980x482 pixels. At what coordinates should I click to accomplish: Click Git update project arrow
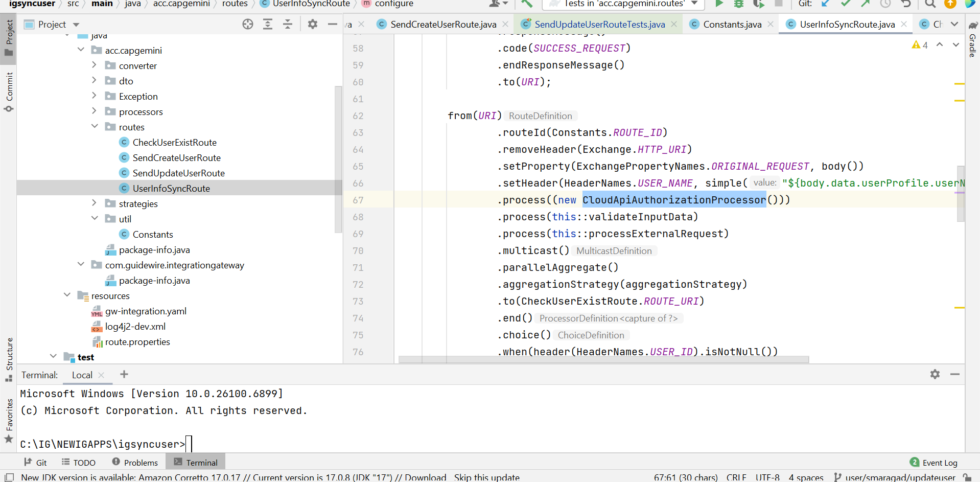coord(826,4)
